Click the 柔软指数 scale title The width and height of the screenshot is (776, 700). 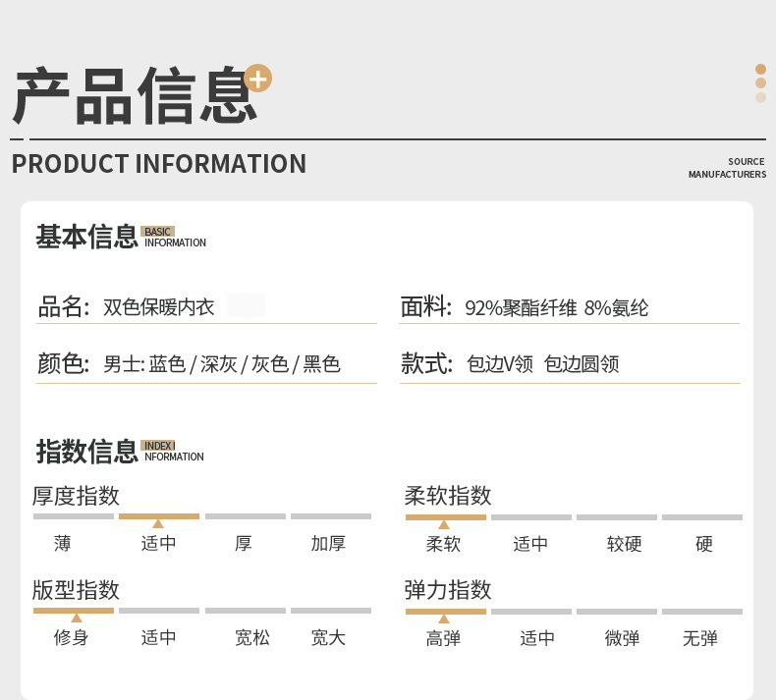tap(448, 496)
